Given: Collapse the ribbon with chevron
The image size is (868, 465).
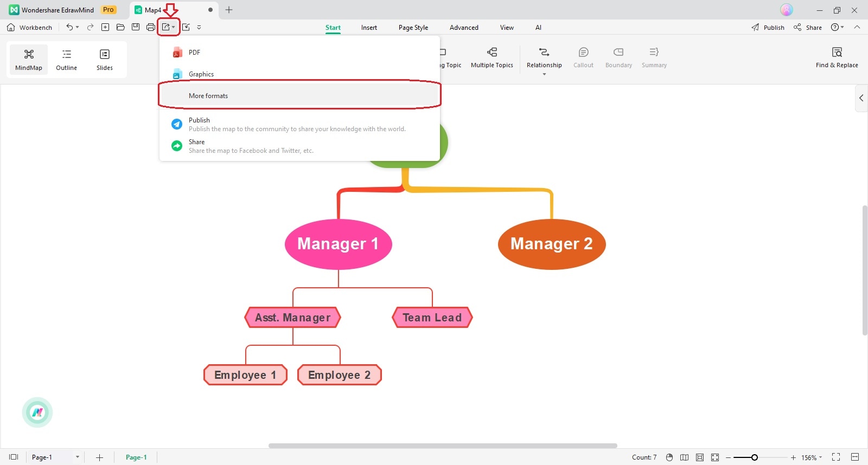Looking at the screenshot, I should 857,27.
